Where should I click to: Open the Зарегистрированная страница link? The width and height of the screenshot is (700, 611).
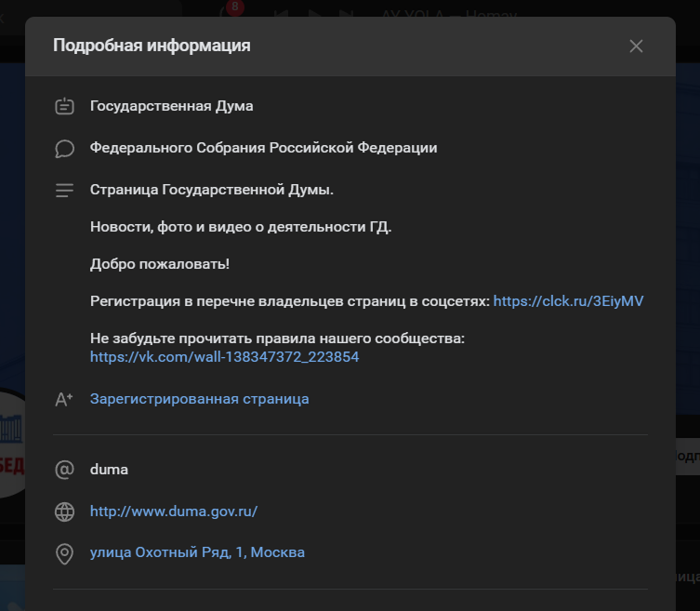(199, 399)
